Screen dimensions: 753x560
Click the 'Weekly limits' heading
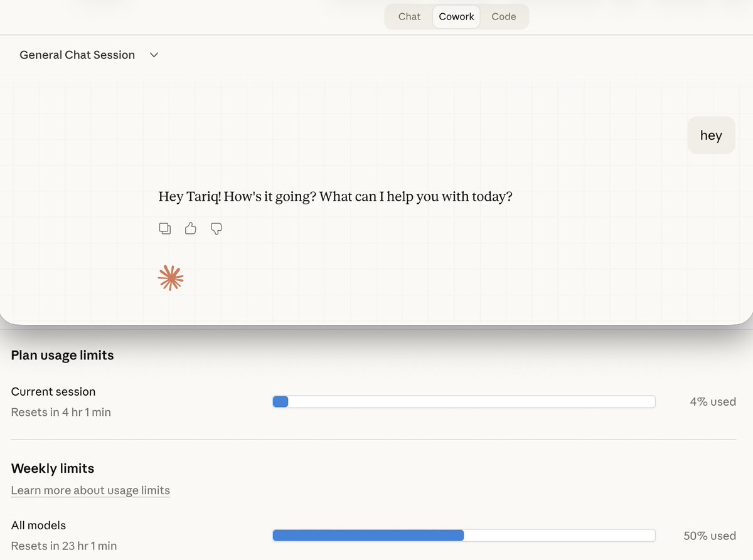point(53,468)
